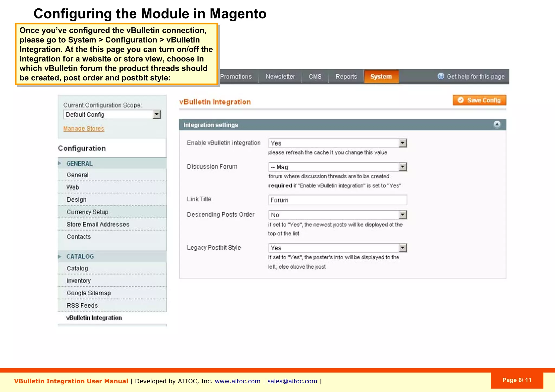Image resolution: width=555 pixels, height=392 pixels.
Task: Click sales@aitoc.com email link
Action: click(x=292, y=381)
